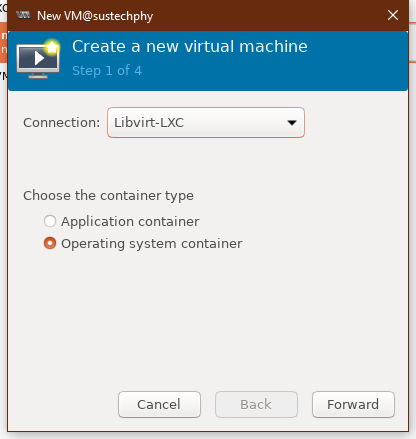The width and height of the screenshot is (416, 439).
Task: Close the New VM dialog window
Action: [393, 15]
